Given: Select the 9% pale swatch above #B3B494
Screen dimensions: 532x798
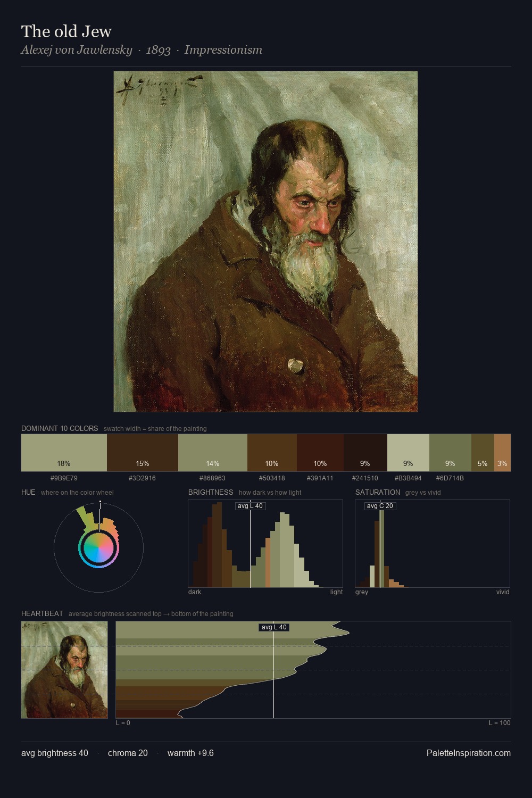Looking at the screenshot, I should click(x=408, y=453).
